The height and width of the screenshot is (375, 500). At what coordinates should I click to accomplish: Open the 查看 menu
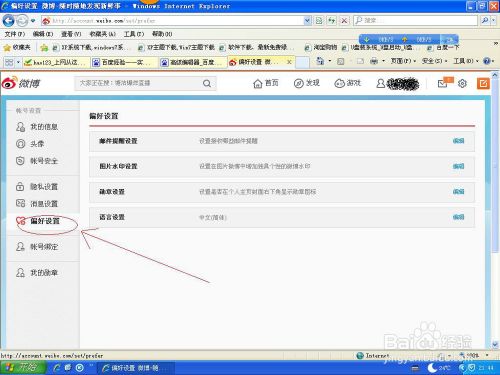(x=71, y=34)
